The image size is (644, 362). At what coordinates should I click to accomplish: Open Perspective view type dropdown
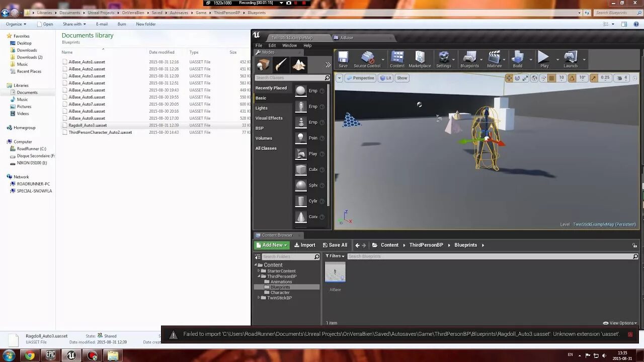coord(360,78)
